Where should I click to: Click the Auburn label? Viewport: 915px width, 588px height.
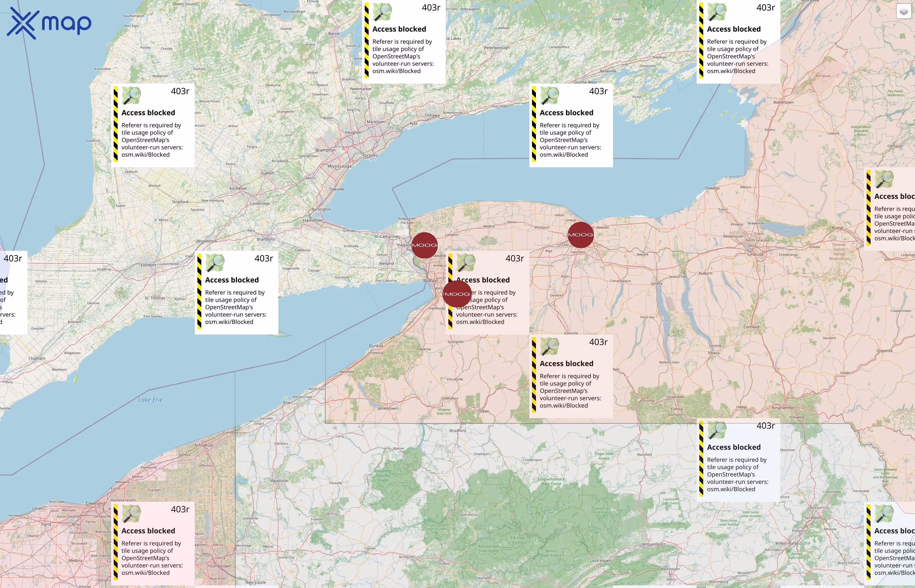coord(705,273)
